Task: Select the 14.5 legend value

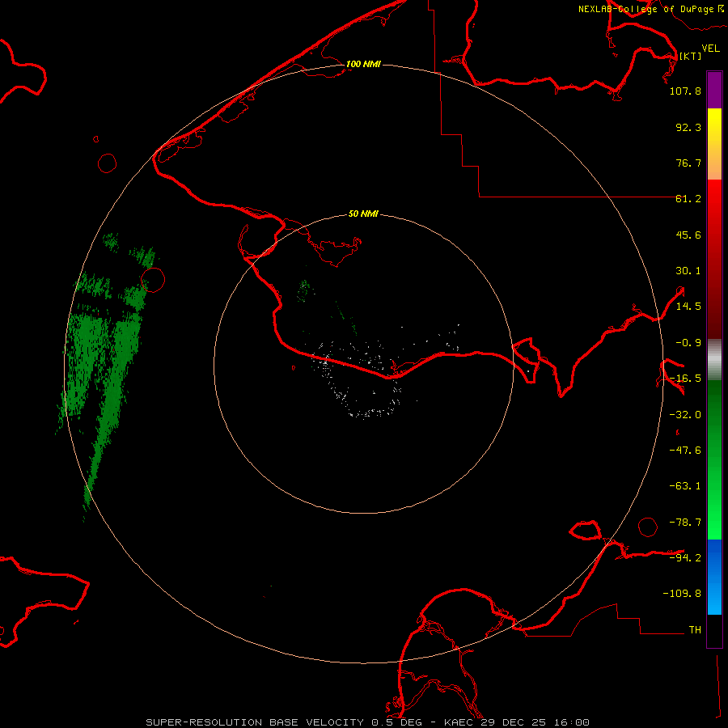Action: pos(688,307)
